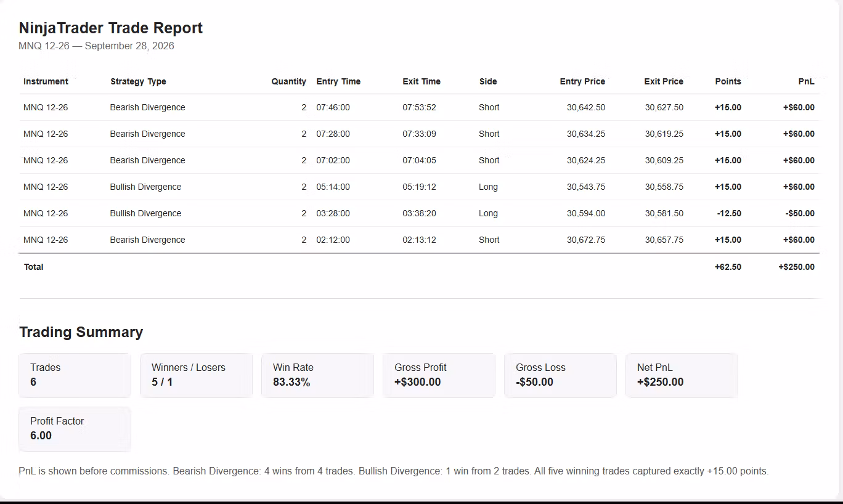This screenshot has width=843, height=504.
Task: Pick entry time 05:14:00
Action: coord(333,187)
